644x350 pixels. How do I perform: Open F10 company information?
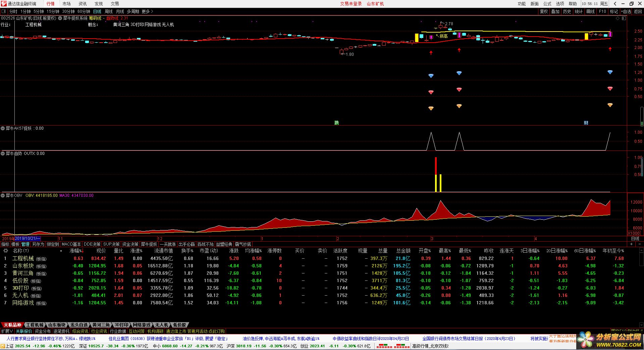603,11
